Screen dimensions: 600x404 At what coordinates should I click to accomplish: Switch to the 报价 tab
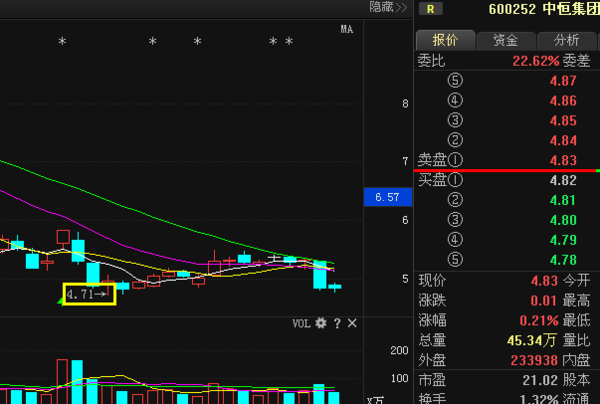445,40
